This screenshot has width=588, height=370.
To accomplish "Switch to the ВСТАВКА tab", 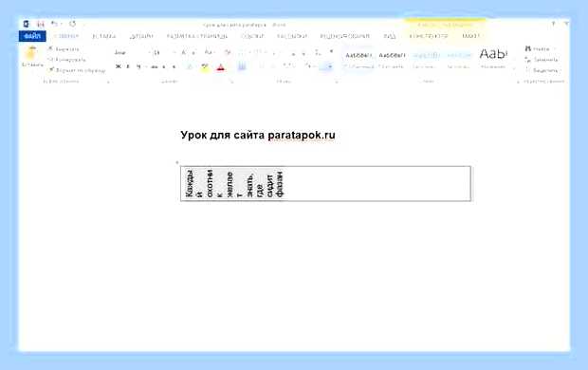I will tap(104, 36).
